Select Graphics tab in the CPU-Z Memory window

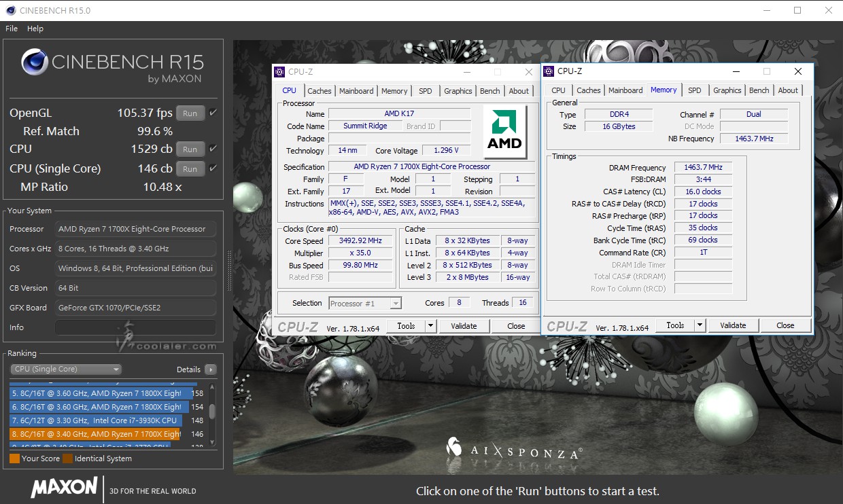point(727,90)
